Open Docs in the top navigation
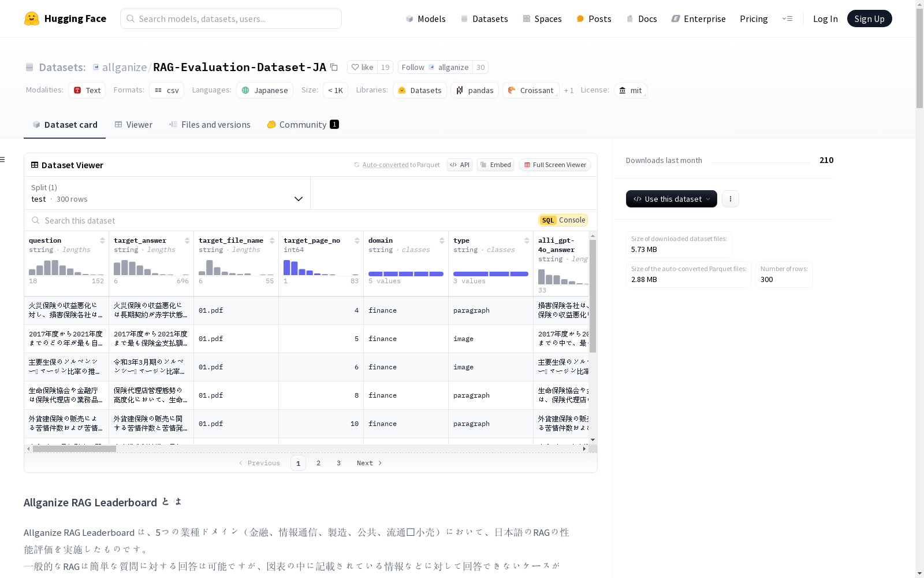This screenshot has width=924, height=578. click(642, 18)
